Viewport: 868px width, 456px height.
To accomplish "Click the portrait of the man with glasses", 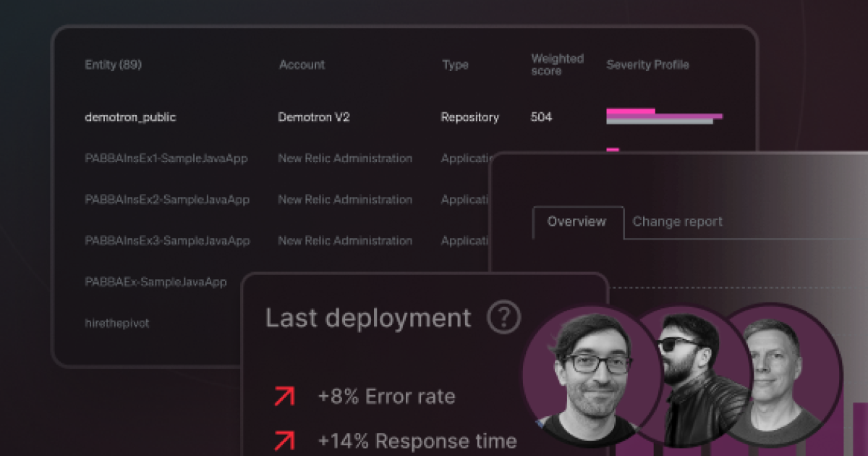I will pyautogui.click(x=592, y=376).
